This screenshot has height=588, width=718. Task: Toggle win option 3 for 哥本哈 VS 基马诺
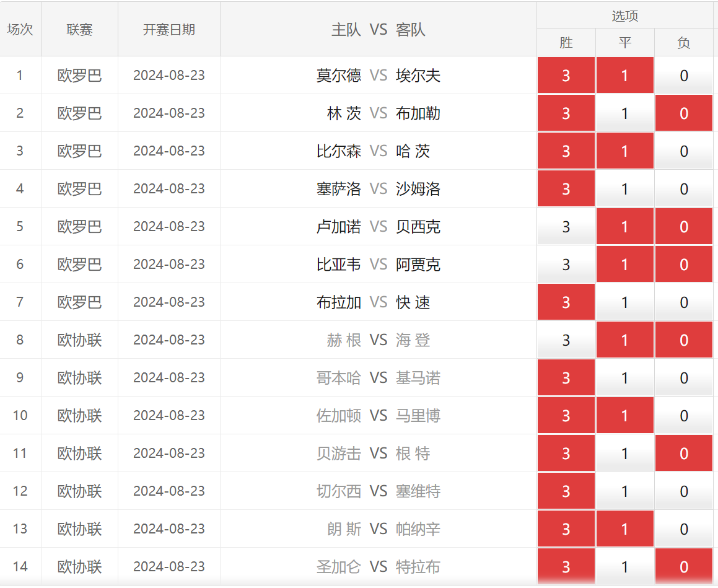(x=566, y=377)
